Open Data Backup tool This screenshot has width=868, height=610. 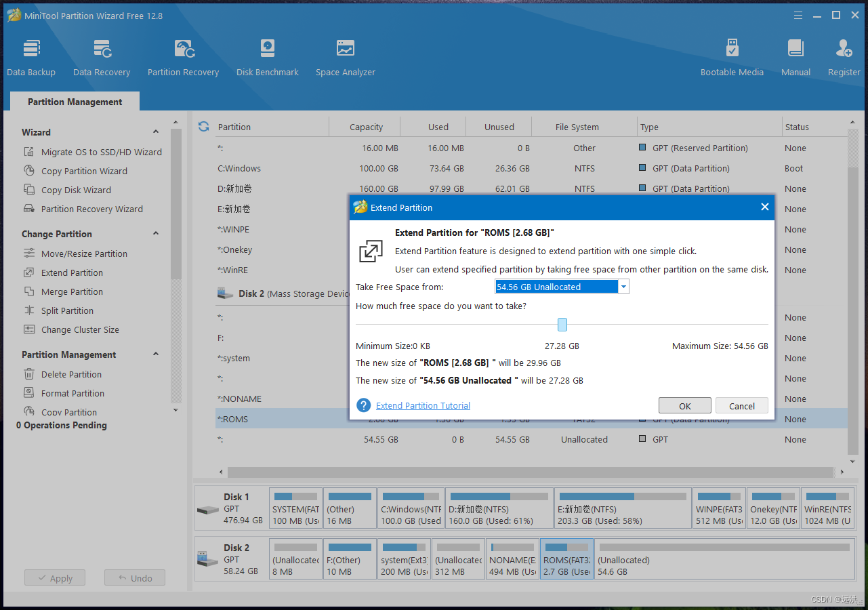click(x=31, y=58)
